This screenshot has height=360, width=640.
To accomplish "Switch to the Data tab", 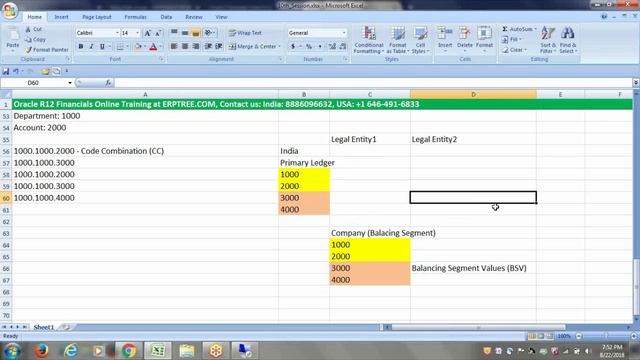I will tap(166, 17).
